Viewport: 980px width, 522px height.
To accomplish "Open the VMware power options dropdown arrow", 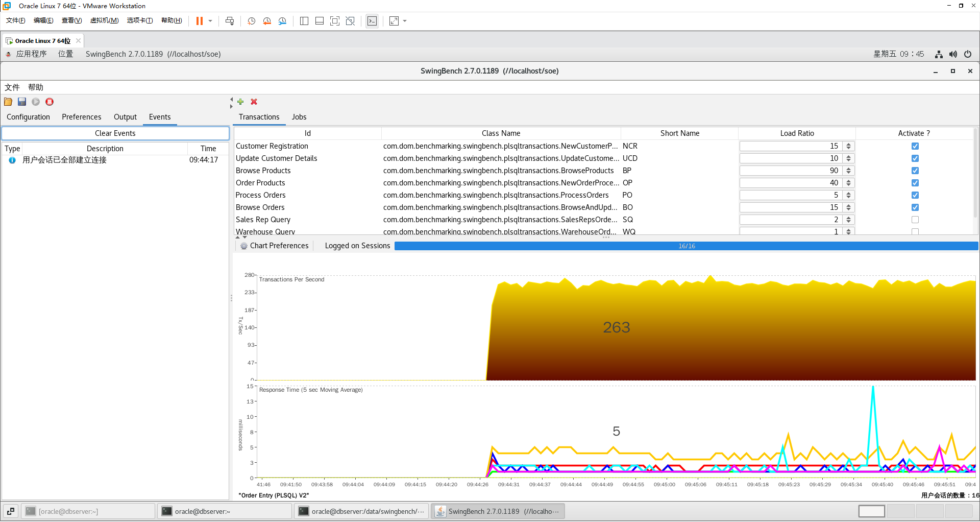I will point(210,21).
